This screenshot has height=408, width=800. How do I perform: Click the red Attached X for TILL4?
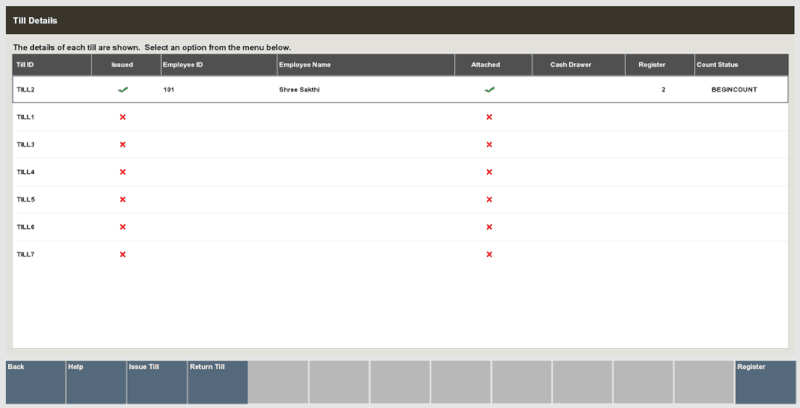489,172
